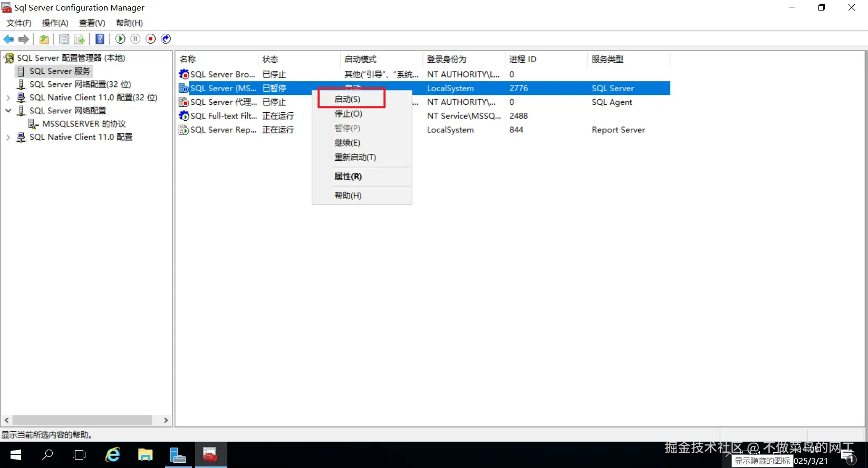Click the SQL Agent service type cell
Viewport: 868px width, 468px height.
tap(612, 102)
